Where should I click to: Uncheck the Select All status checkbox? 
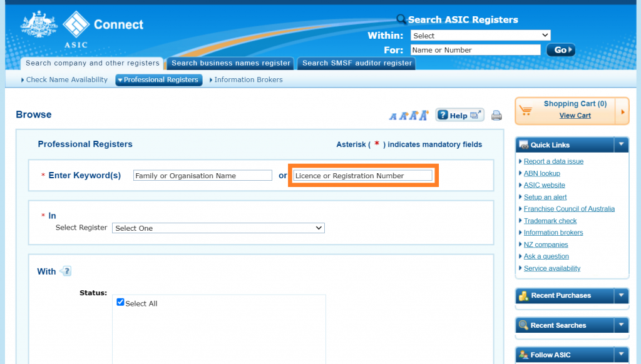click(x=120, y=301)
